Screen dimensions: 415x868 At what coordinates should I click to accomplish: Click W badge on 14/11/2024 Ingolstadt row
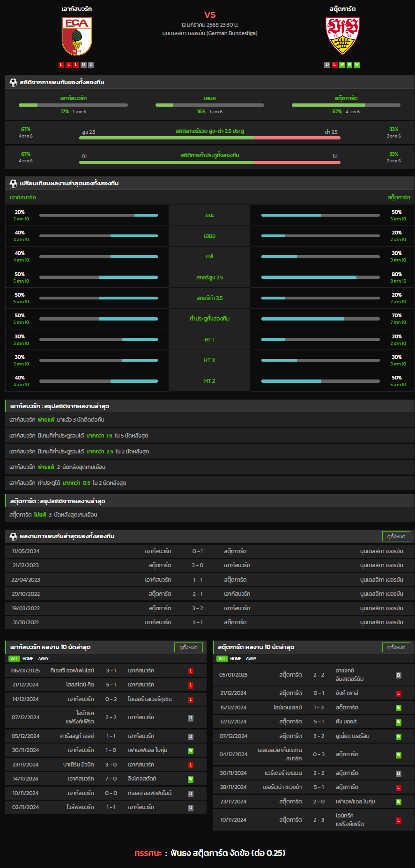tap(191, 779)
